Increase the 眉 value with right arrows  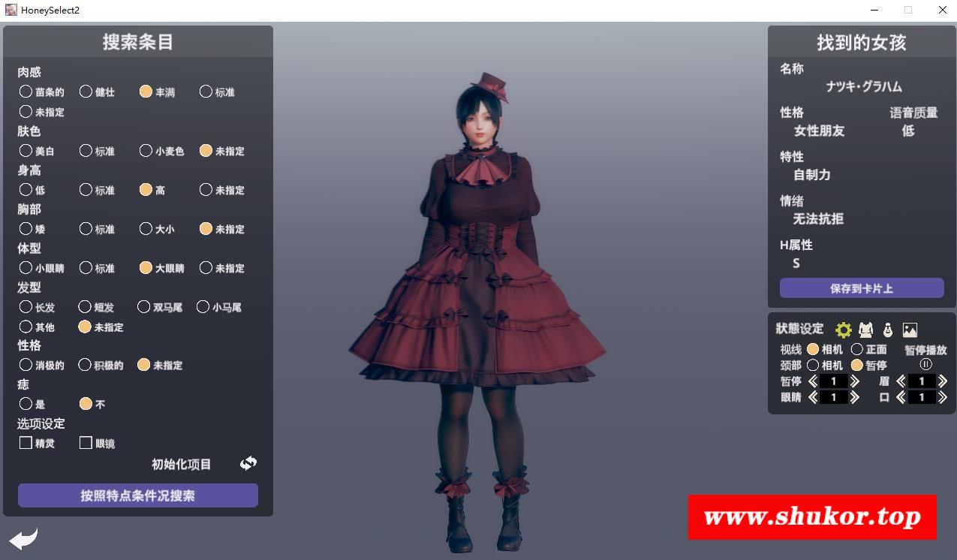pos(942,381)
